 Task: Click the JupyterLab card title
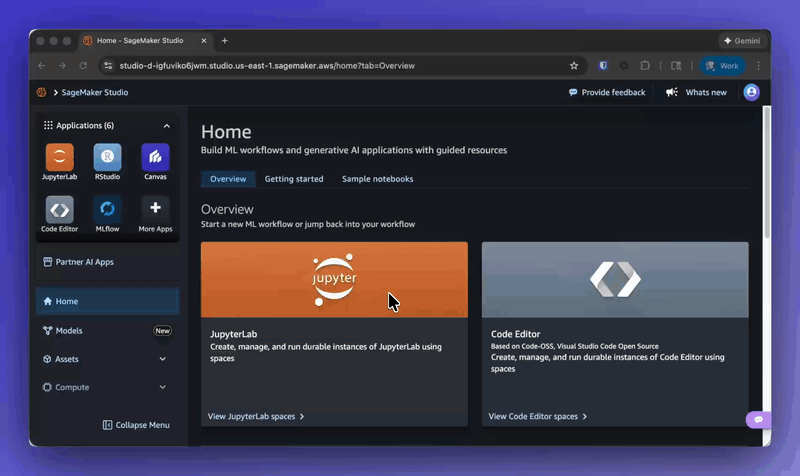coord(234,334)
